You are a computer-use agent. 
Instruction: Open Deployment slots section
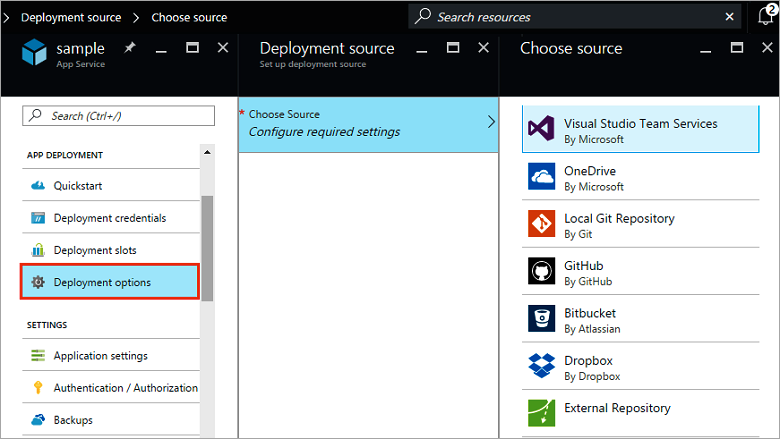tap(95, 250)
